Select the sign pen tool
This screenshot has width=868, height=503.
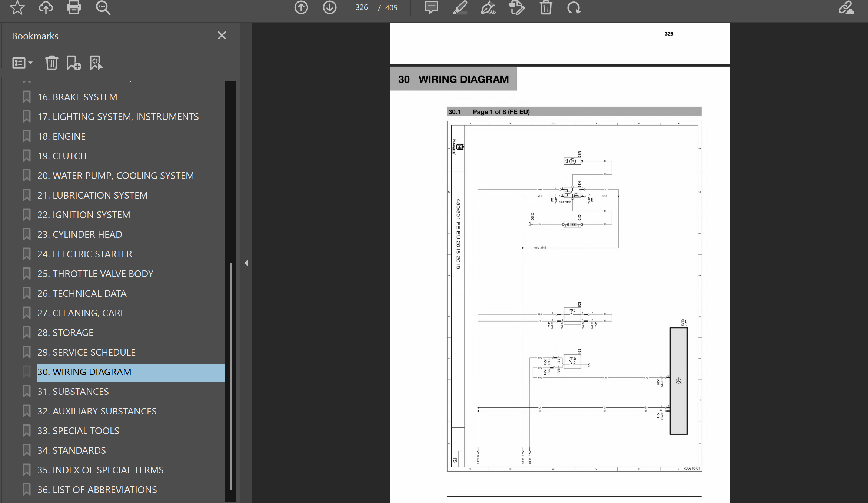[x=488, y=7]
